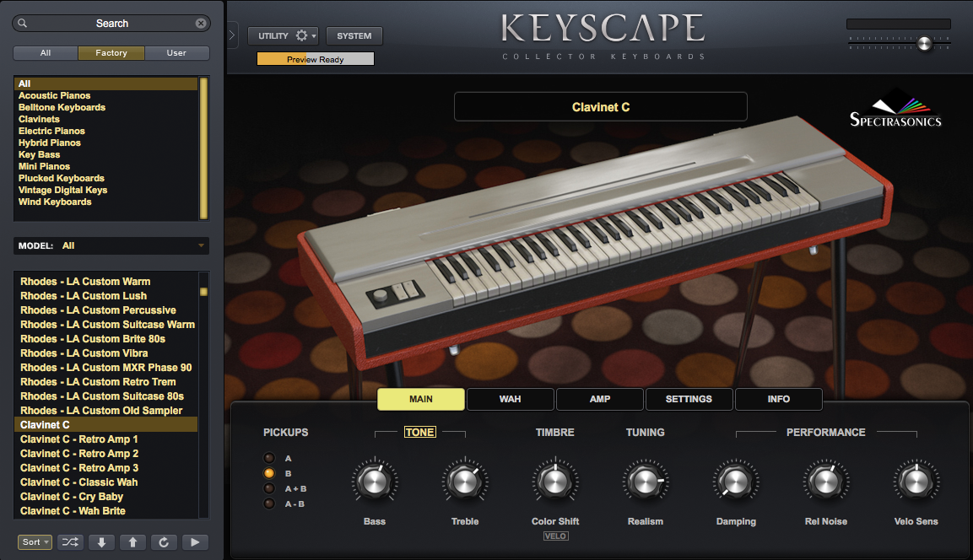Click the Utility gear icon

point(300,35)
